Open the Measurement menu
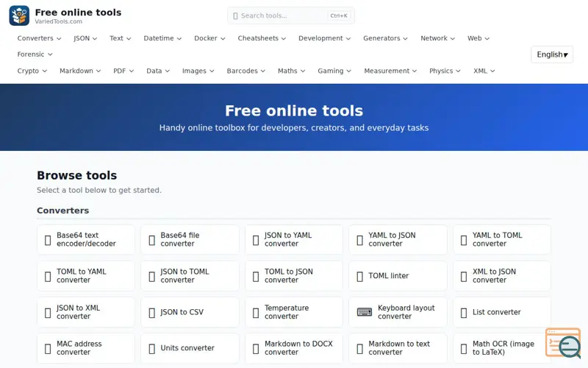Image resolution: width=588 pixels, height=368 pixels. pyautogui.click(x=390, y=71)
